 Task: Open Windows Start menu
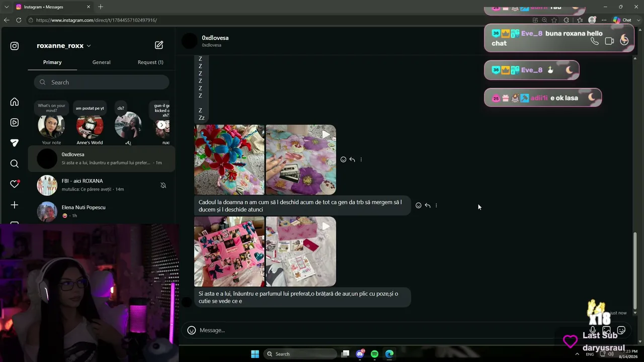[x=255, y=354]
